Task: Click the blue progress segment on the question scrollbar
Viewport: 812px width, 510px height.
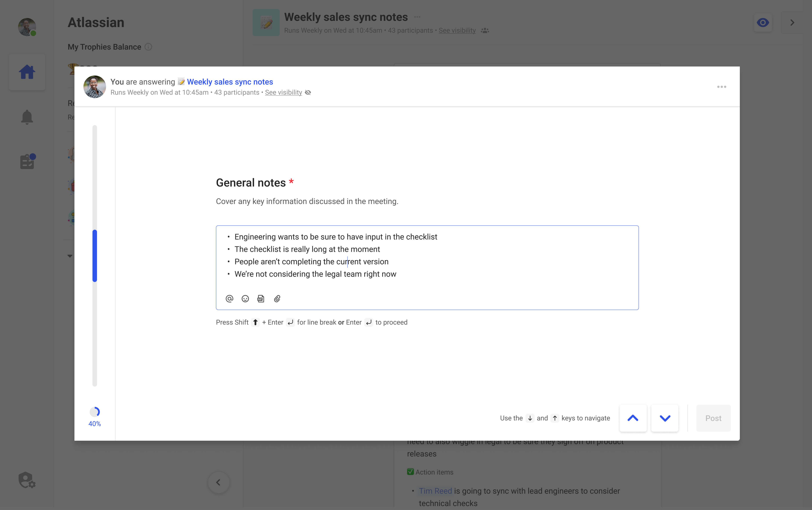Action: 95,256
